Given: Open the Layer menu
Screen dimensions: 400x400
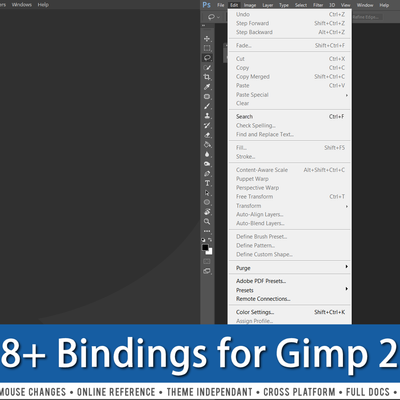Looking at the screenshot, I should click(268, 5).
